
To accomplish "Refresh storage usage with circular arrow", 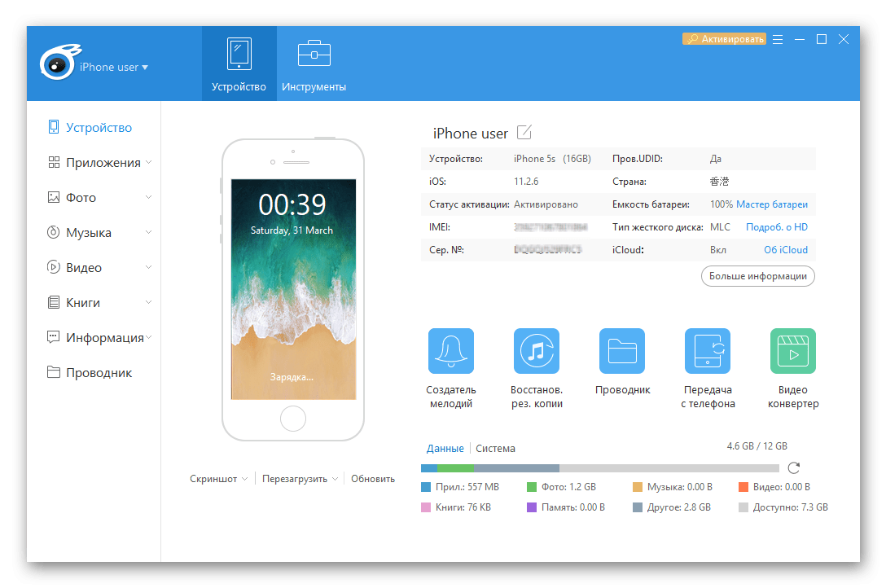I will (x=794, y=467).
